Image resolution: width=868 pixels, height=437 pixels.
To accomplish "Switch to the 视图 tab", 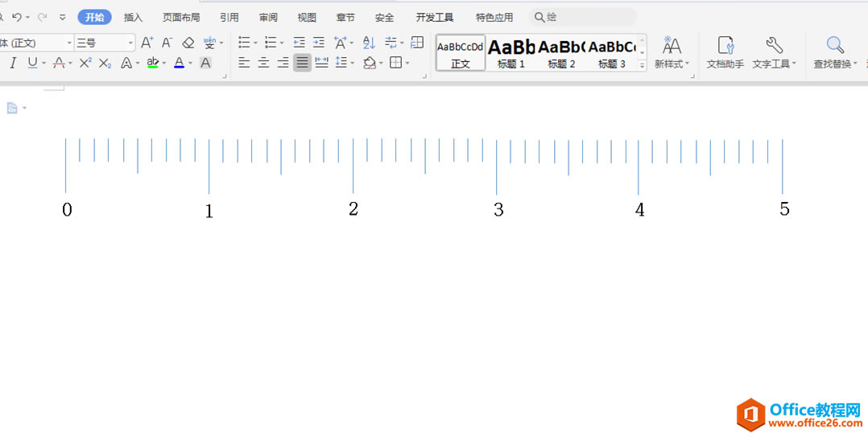I will 307,18.
